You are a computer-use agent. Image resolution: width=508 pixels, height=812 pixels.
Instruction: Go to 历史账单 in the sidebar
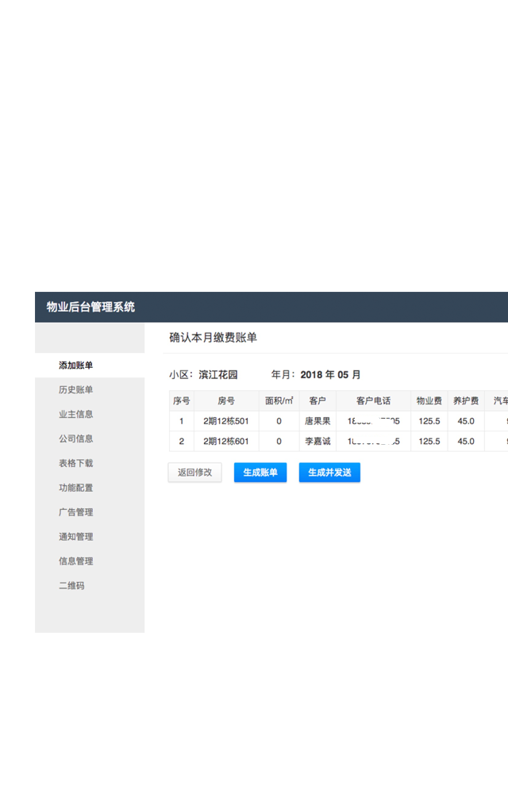pos(76,390)
